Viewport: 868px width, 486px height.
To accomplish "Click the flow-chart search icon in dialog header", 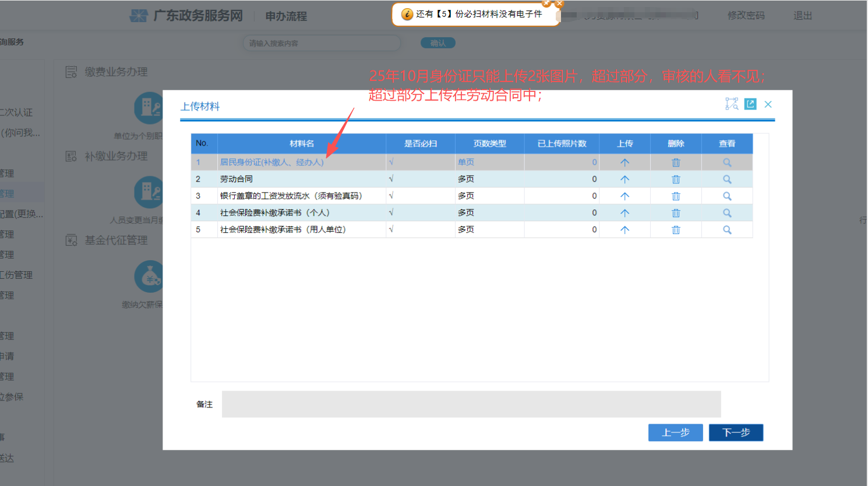I will tap(732, 104).
